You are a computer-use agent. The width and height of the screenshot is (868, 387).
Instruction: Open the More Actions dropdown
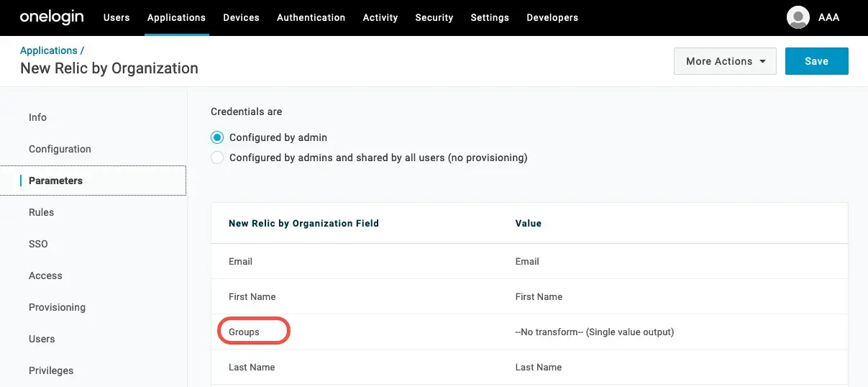(x=724, y=61)
